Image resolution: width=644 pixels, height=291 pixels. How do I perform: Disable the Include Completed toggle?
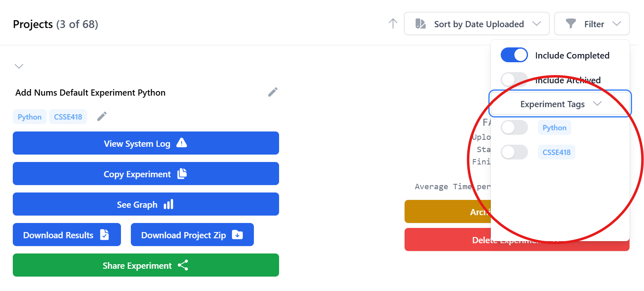click(x=514, y=55)
